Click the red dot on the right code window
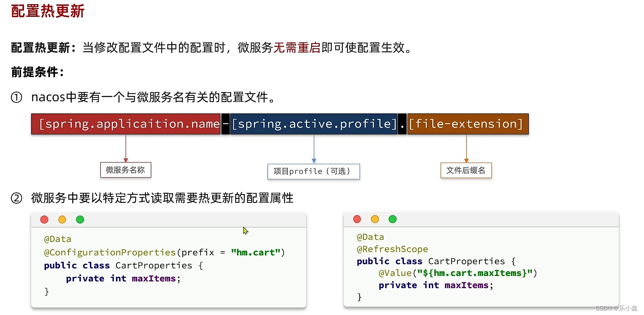This screenshot has width=644, height=315. click(357, 219)
